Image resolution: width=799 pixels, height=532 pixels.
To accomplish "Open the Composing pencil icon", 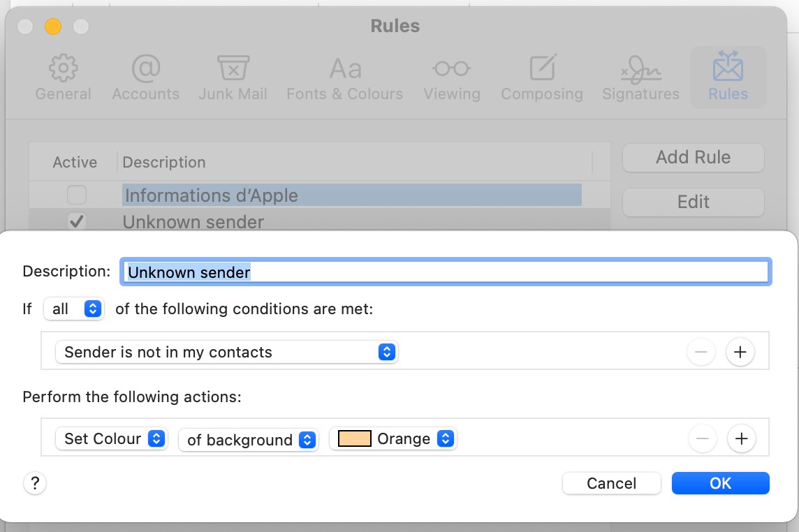I will (x=542, y=69).
